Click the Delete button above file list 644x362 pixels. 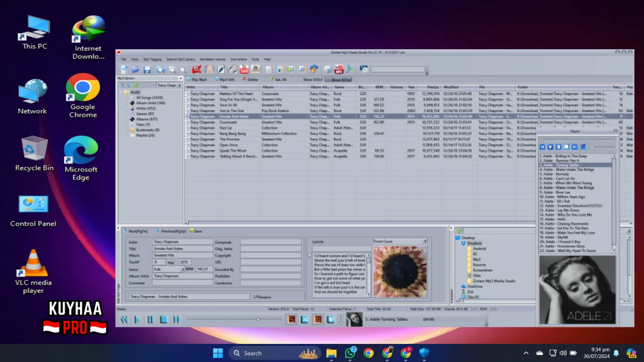(250, 79)
